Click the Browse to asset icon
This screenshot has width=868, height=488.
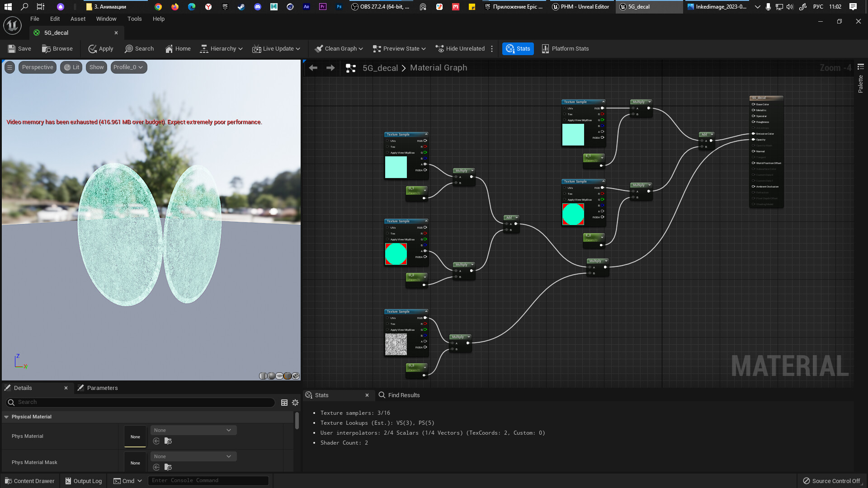click(x=46, y=49)
